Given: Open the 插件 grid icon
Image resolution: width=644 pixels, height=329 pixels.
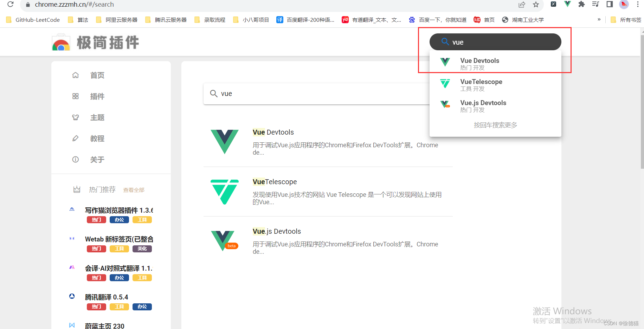Looking at the screenshot, I should (x=75, y=96).
